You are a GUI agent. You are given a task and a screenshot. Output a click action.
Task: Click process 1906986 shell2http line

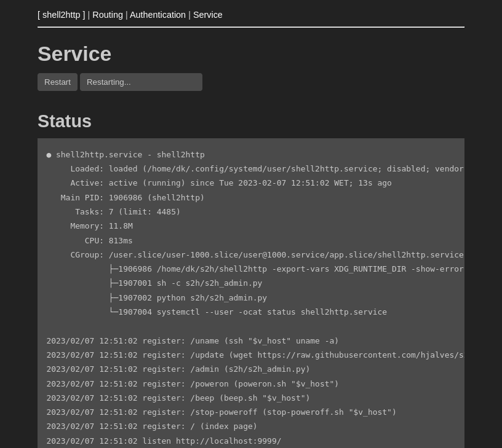click(x=287, y=269)
